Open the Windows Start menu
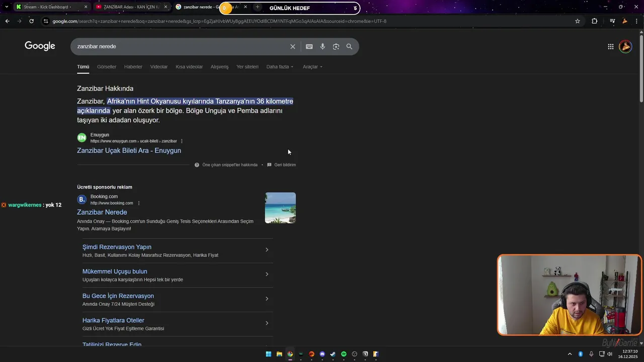 (x=269, y=354)
